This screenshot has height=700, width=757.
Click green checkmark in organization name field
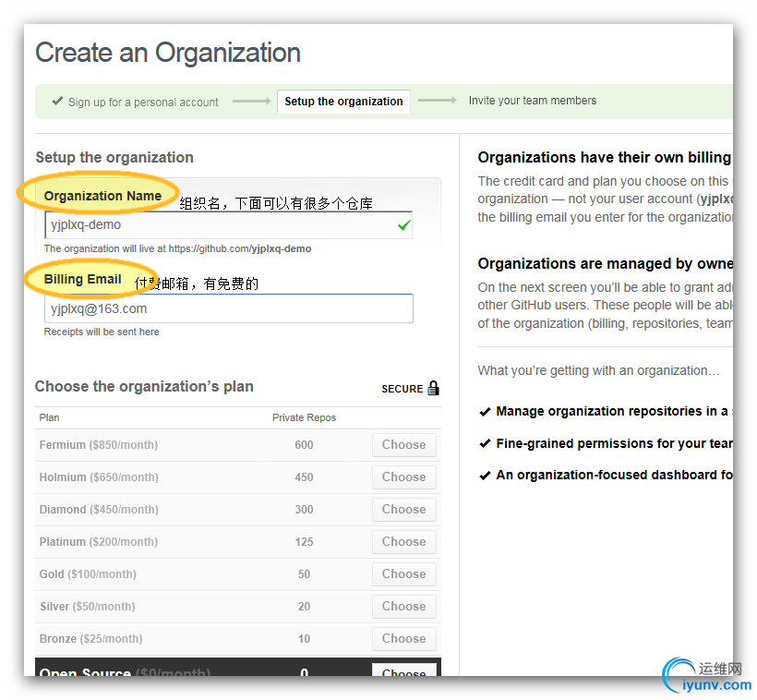pos(404,225)
